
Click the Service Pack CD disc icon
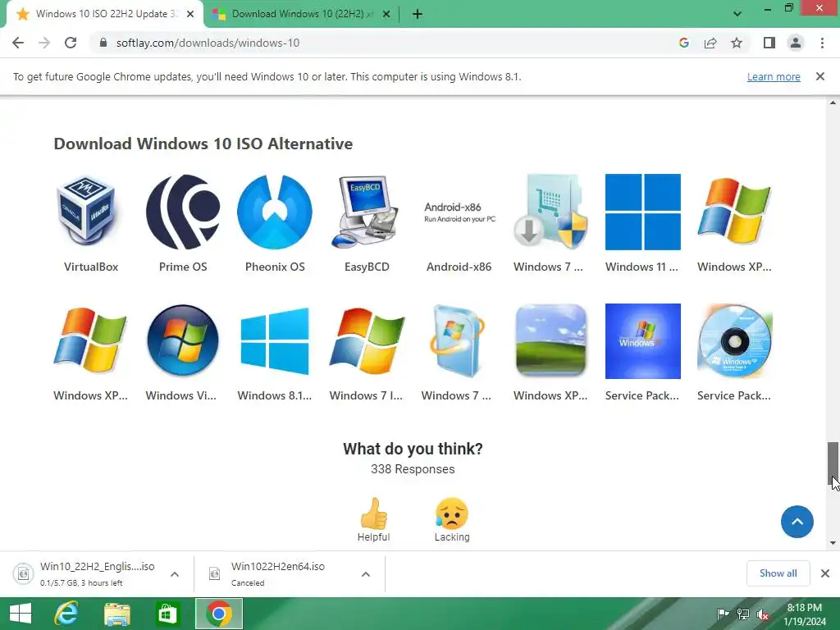[734, 340]
